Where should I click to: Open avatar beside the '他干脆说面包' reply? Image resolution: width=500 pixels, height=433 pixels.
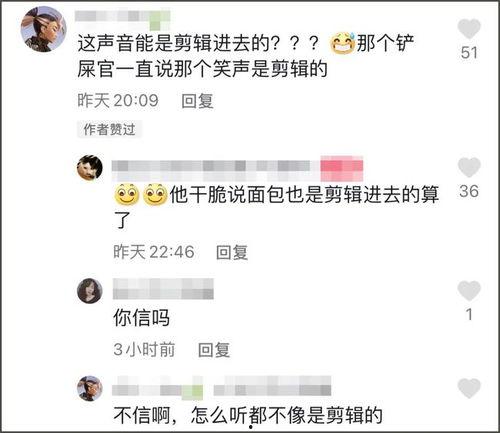90,168
